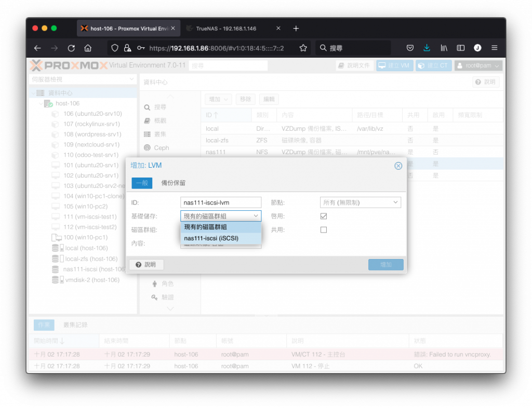The image size is (532, 408).
Task: Close the host-106 Proxmox tab
Action: (x=173, y=29)
